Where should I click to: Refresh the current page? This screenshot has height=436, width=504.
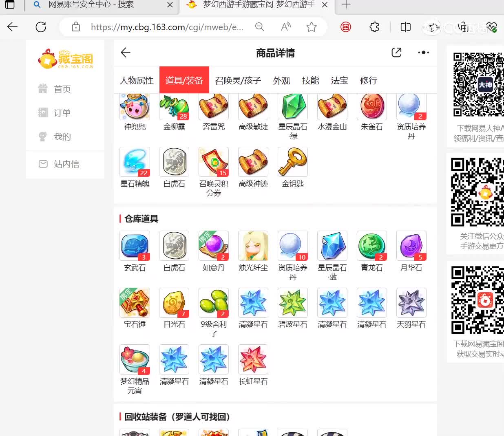pos(41,27)
